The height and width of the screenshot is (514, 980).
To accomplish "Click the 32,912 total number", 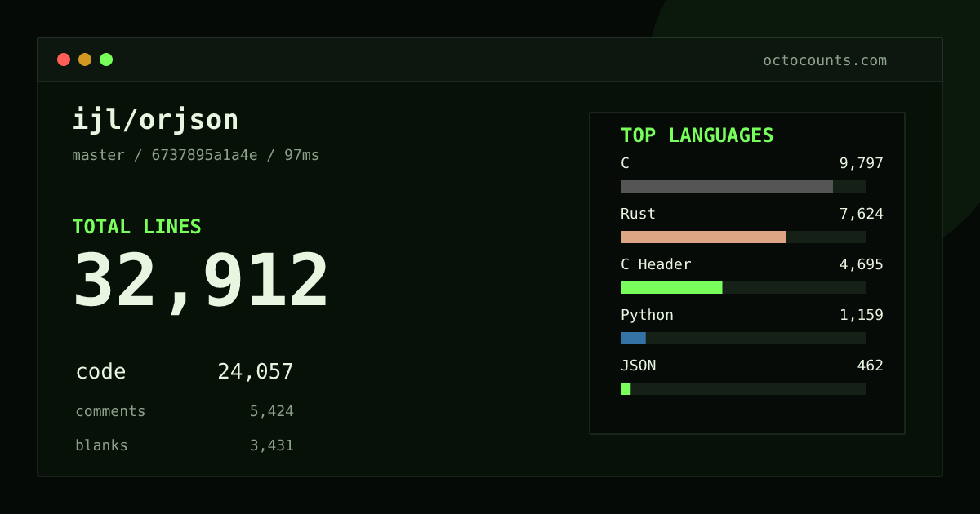I will coord(201,281).
